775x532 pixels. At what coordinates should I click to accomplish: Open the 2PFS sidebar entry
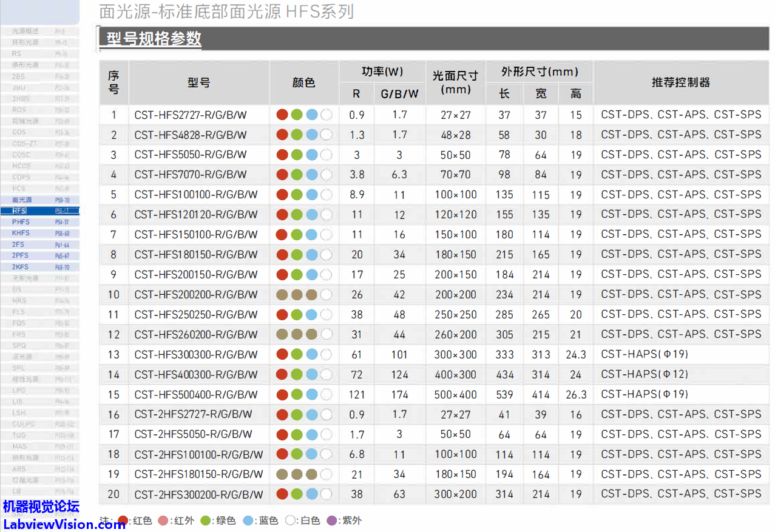21,256
